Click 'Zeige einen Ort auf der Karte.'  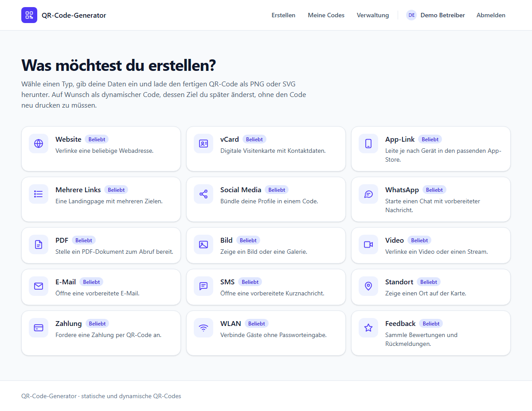426,293
